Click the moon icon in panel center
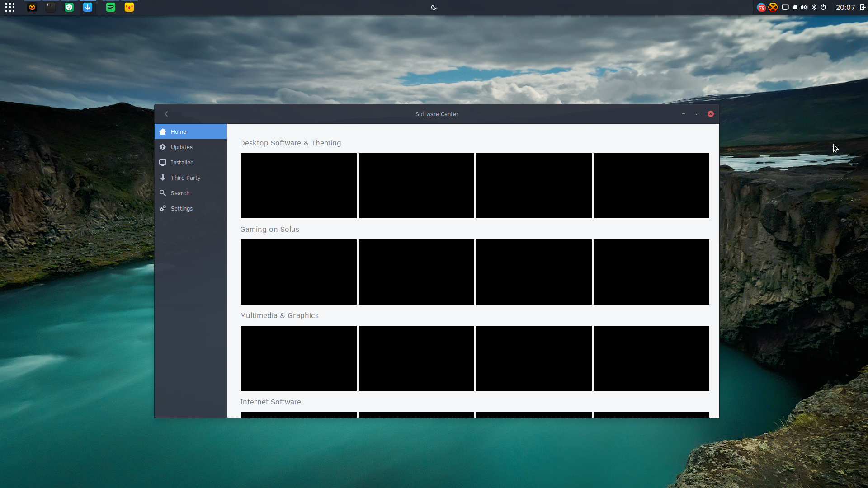Image resolution: width=868 pixels, height=488 pixels. [x=434, y=7]
